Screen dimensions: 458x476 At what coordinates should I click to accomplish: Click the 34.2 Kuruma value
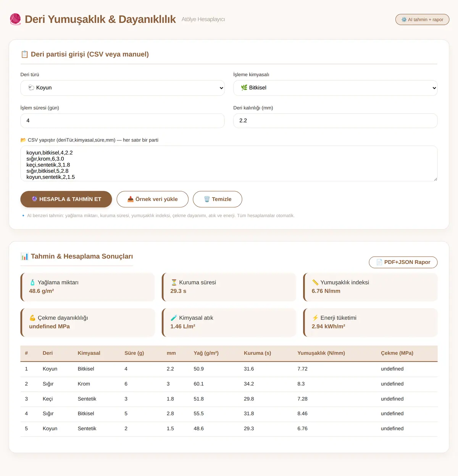249,384
